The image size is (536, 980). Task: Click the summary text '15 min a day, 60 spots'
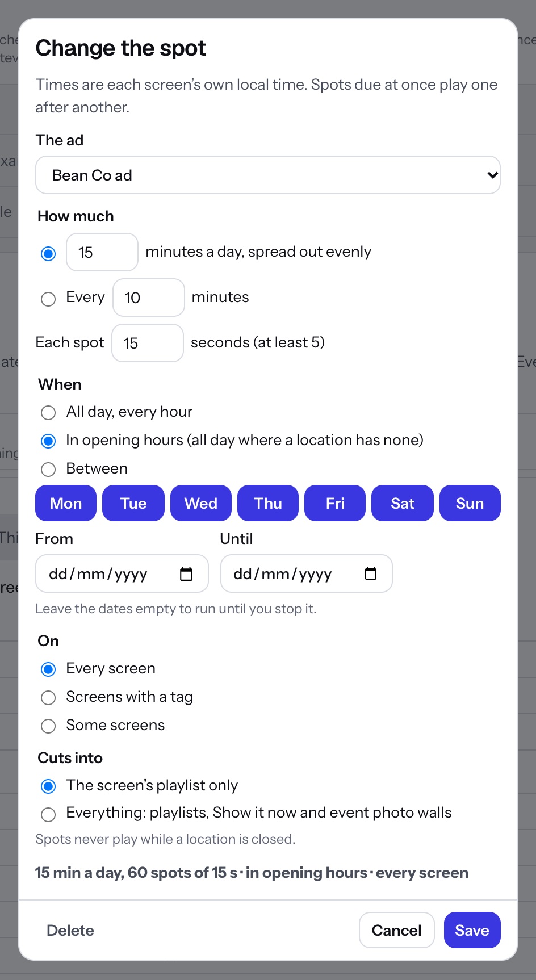pyautogui.click(x=252, y=873)
